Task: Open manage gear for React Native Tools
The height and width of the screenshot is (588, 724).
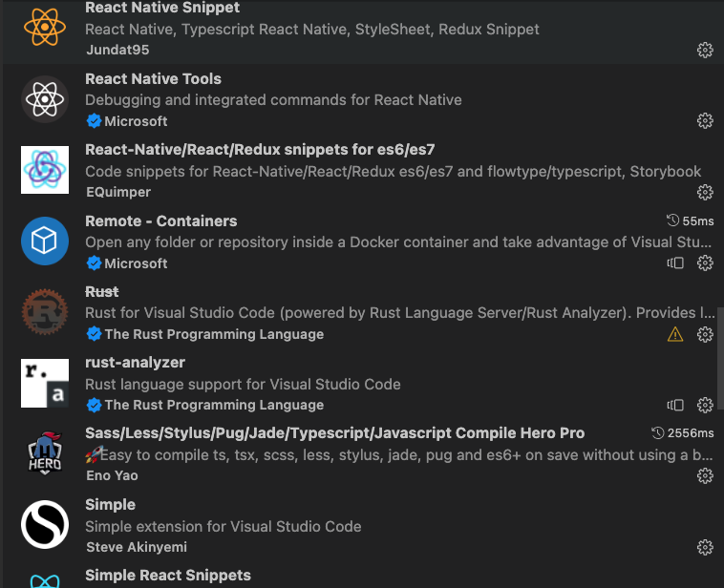Action: pos(705,121)
